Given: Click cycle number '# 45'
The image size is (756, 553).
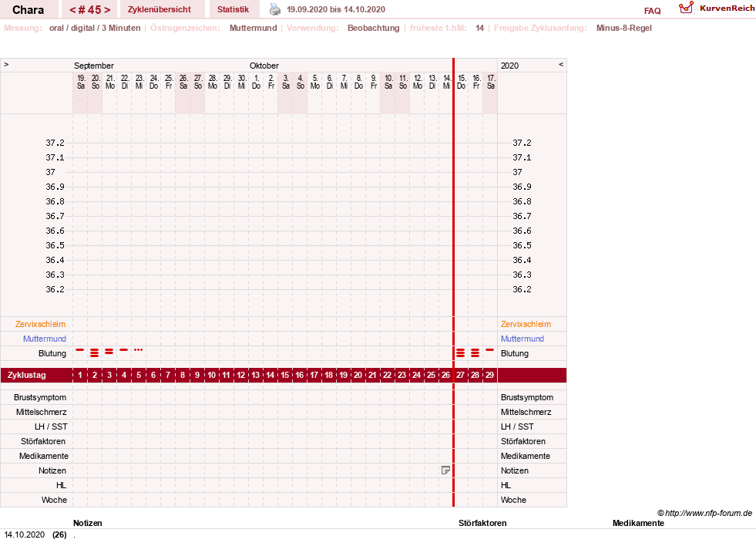Looking at the screenshot, I should point(90,10).
